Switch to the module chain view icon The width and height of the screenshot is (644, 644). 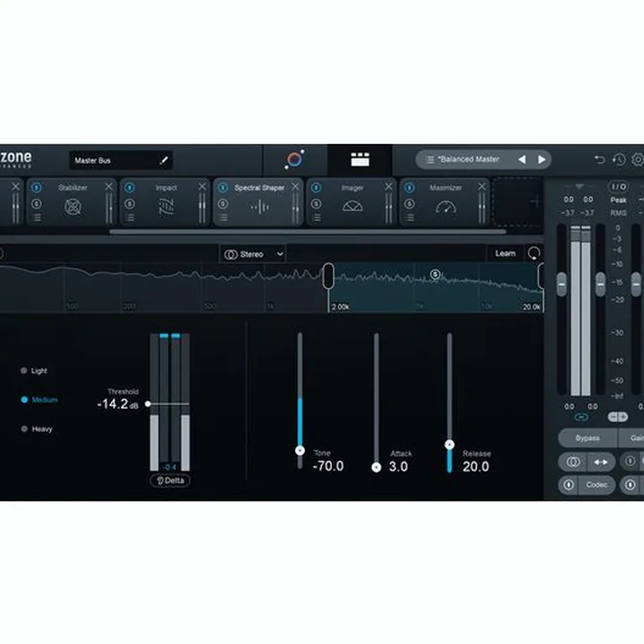[360, 159]
